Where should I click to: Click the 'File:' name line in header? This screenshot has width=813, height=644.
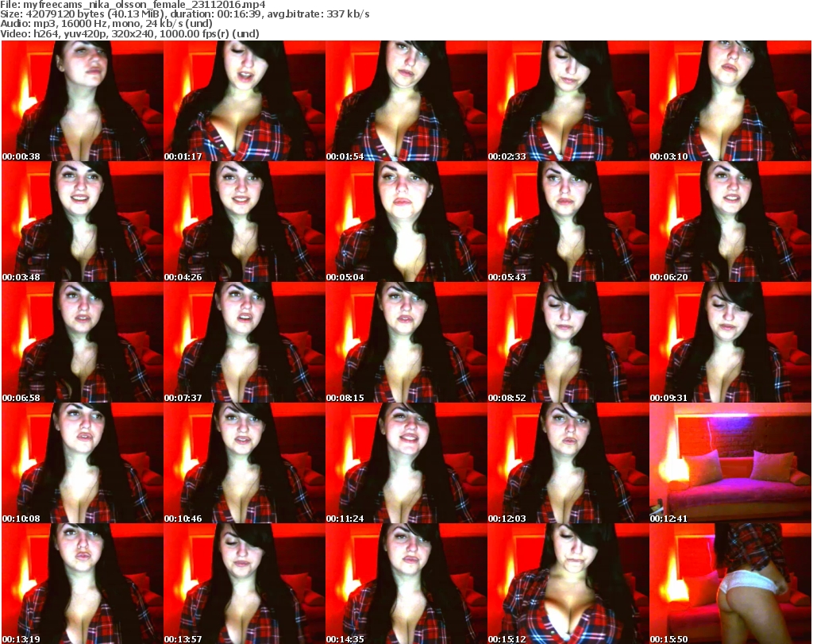coord(133,5)
